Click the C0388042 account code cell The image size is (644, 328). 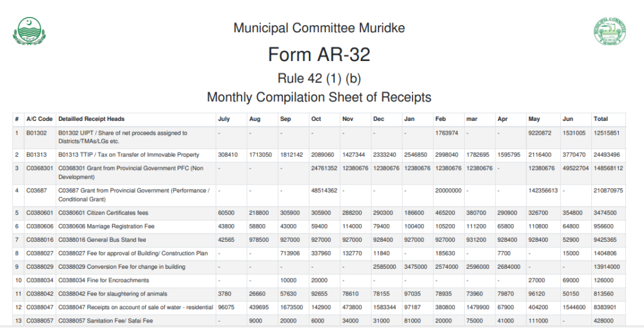click(x=41, y=293)
